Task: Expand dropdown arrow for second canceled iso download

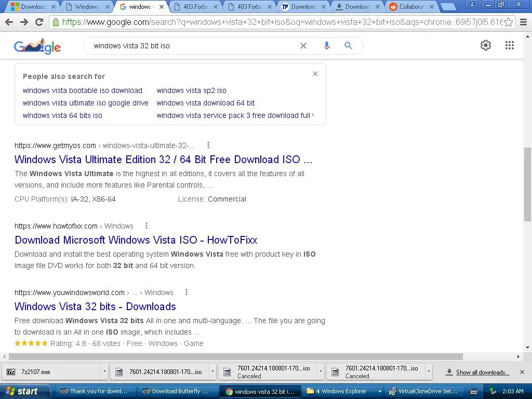Action: tap(429, 372)
